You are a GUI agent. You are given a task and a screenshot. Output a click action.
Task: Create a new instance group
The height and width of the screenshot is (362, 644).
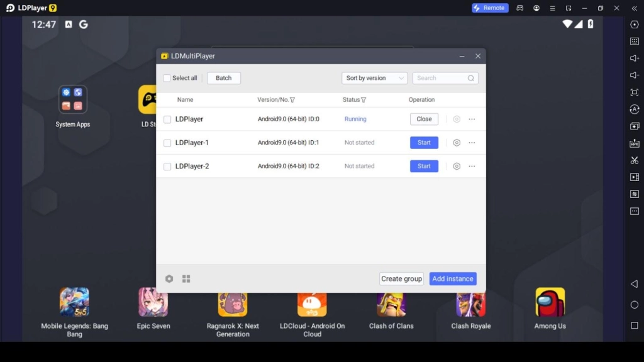[401, 278]
